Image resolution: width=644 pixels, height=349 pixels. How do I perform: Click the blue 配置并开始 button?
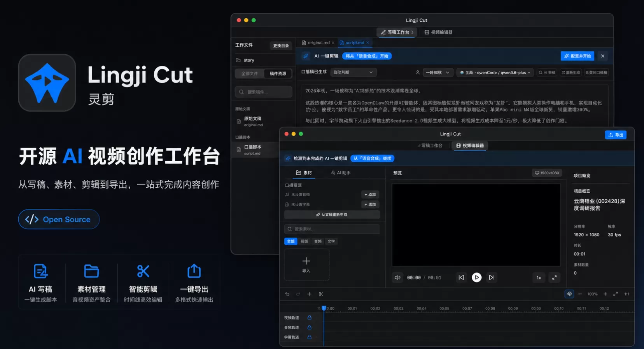[x=577, y=56]
